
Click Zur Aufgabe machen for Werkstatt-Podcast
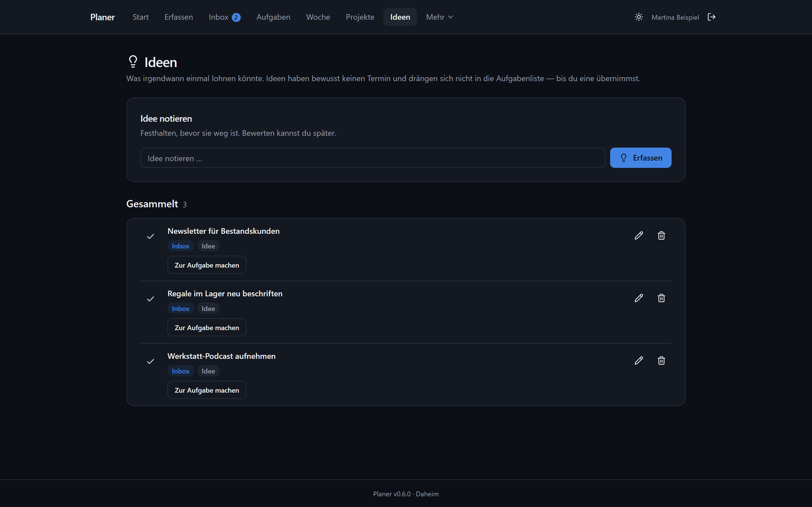coord(207,390)
